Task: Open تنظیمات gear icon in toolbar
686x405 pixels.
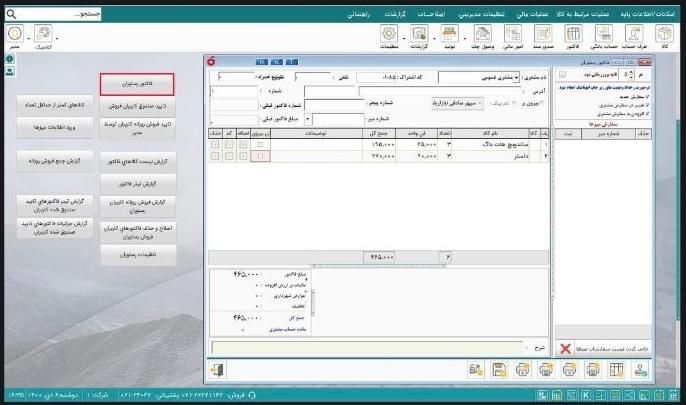Action: [388, 38]
